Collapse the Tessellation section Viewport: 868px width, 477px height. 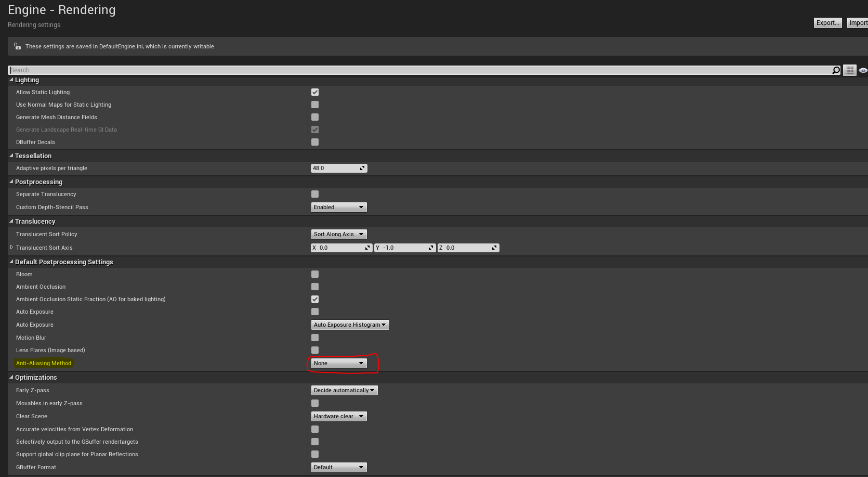(11, 156)
